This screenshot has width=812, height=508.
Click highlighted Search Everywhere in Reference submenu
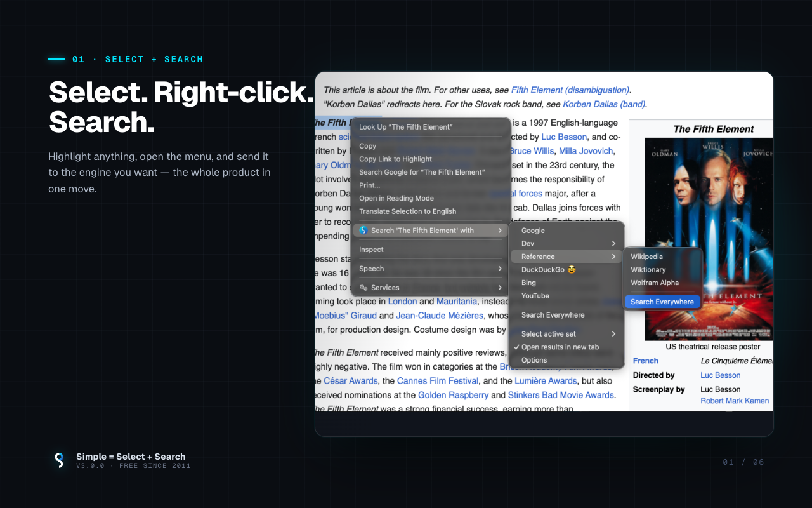(x=662, y=302)
